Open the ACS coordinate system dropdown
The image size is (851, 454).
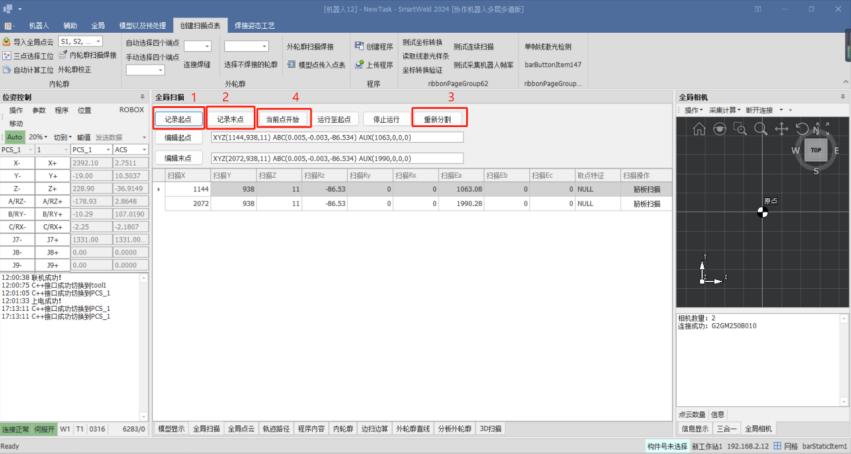[x=131, y=149]
